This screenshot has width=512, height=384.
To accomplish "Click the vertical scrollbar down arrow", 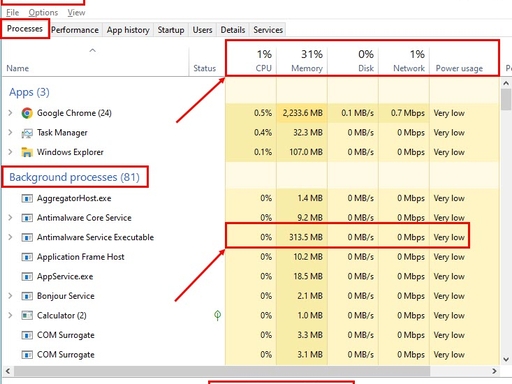I will tap(506, 359).
